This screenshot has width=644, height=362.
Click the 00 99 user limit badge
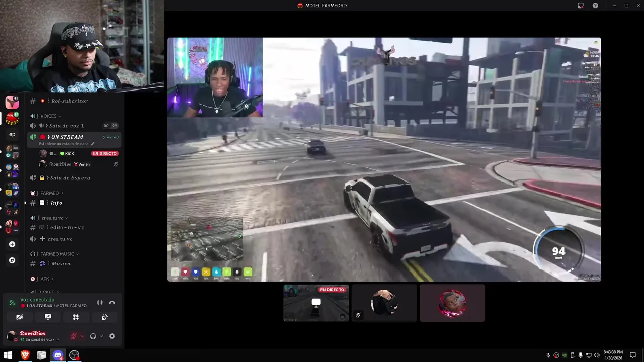110,126
